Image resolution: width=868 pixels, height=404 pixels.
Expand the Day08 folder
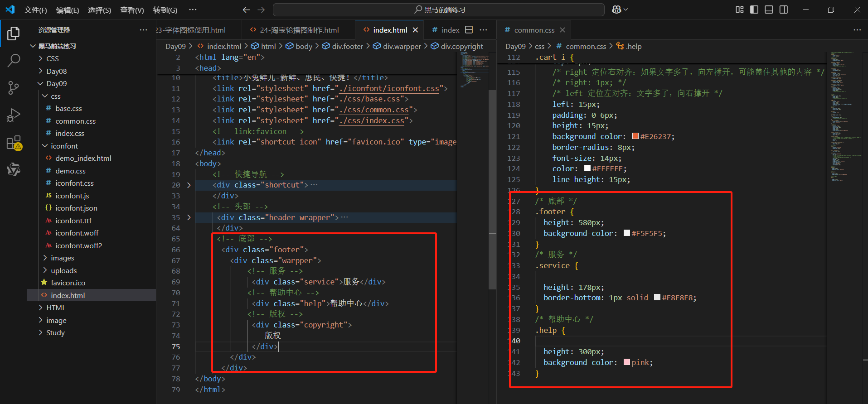coord(41,71)
